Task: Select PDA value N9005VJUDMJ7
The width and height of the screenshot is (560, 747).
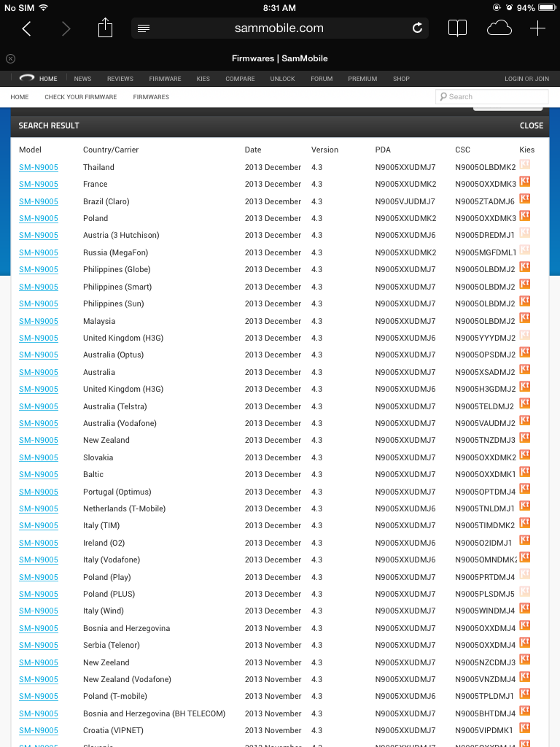Action: 405,201
